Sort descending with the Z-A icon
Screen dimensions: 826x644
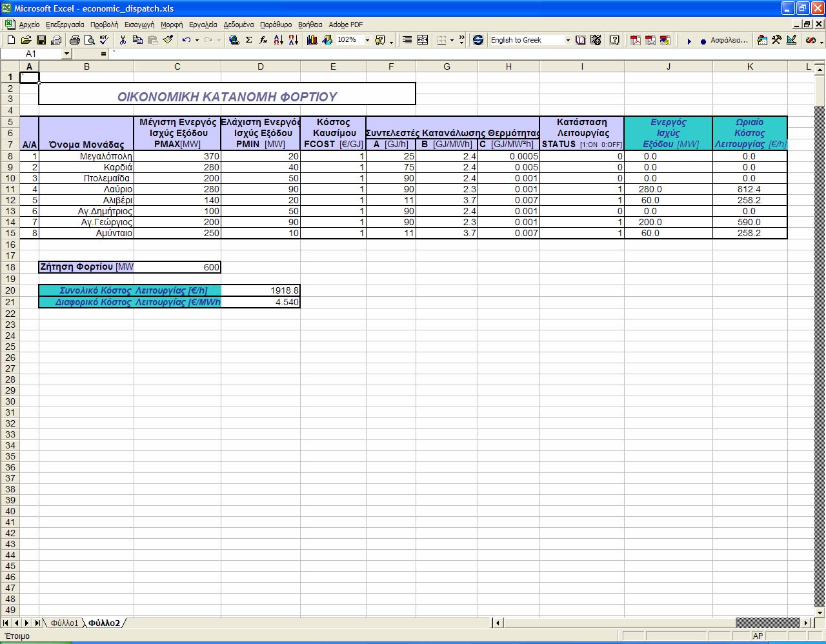click(293, 40)
